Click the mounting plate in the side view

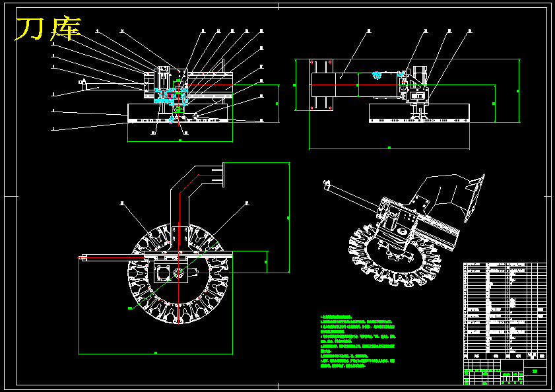321,84
